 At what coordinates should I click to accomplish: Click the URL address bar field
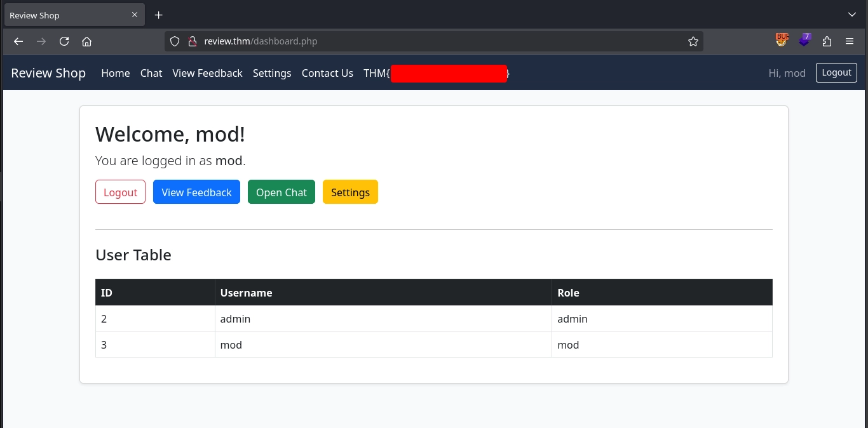(432, 41)
